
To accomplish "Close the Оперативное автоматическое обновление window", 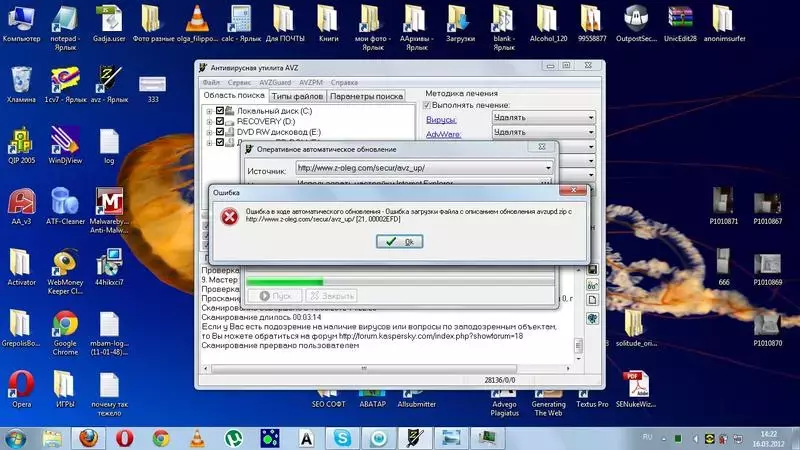I will point(541,147).
